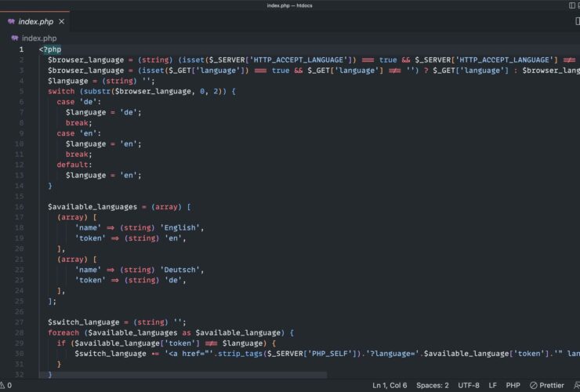
Task: Click the case 'de': statement on line 6
Action: pyautogui.click(x=79, y=102)
